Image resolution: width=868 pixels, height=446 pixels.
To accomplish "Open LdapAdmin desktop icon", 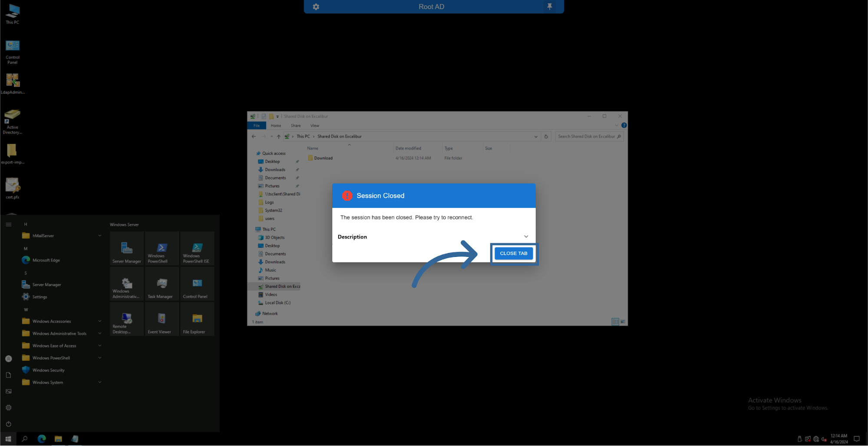I will pyautogui.click(x=13, y=82).
